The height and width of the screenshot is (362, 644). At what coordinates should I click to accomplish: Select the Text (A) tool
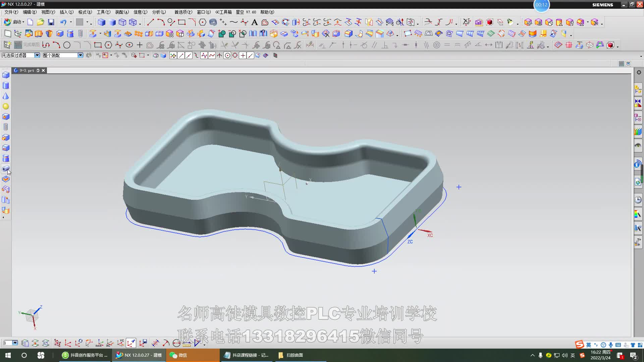[x=254, y=22]
